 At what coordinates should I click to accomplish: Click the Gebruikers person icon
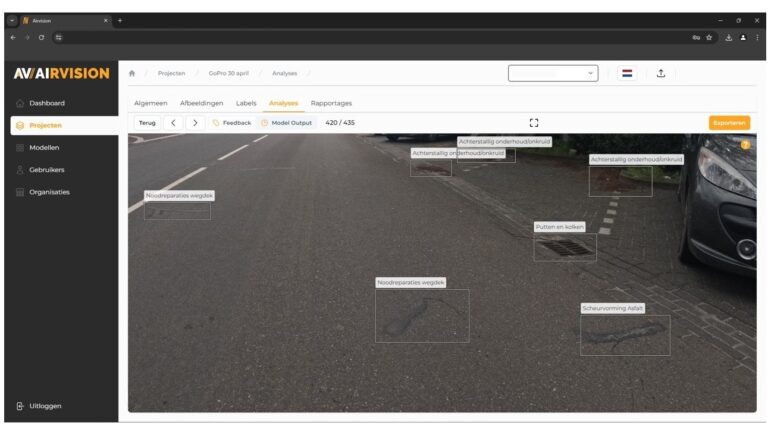20,170
